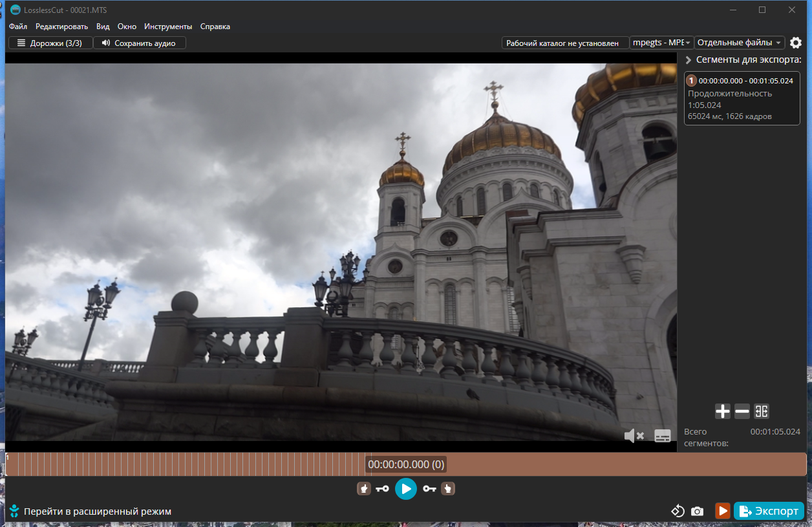Open the Инструменты menu
This screenshot has width=812, height=527.
pos(168,27)
